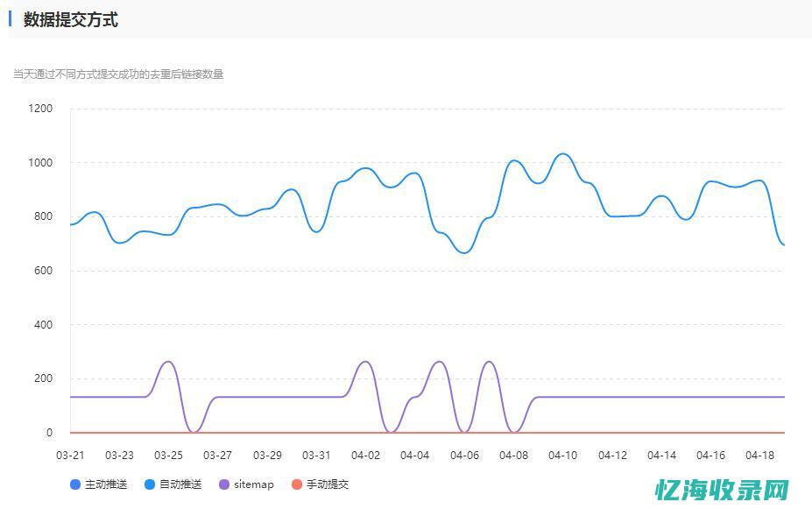Select the 04-18 x-axis date label
The image size is (812, 509).
759,455
